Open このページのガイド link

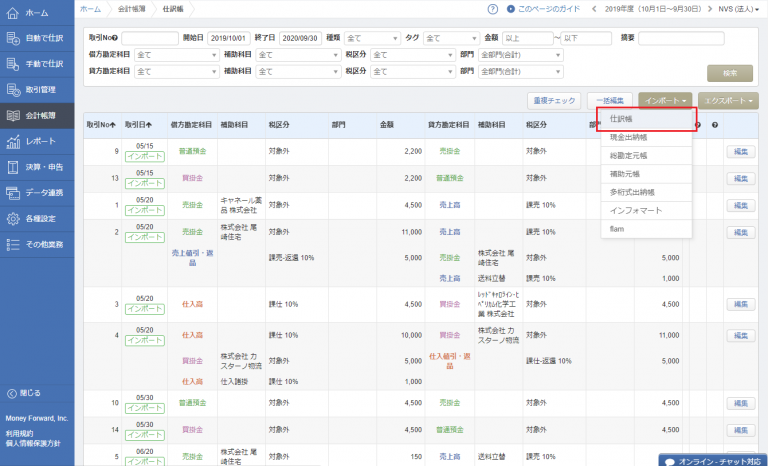(544, 9)
